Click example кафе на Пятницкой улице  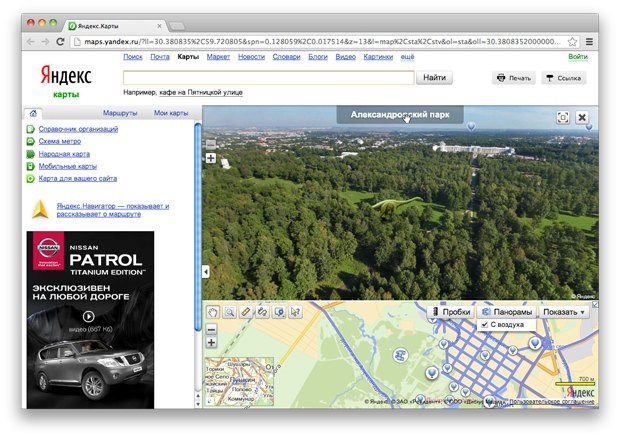[200, 93]
